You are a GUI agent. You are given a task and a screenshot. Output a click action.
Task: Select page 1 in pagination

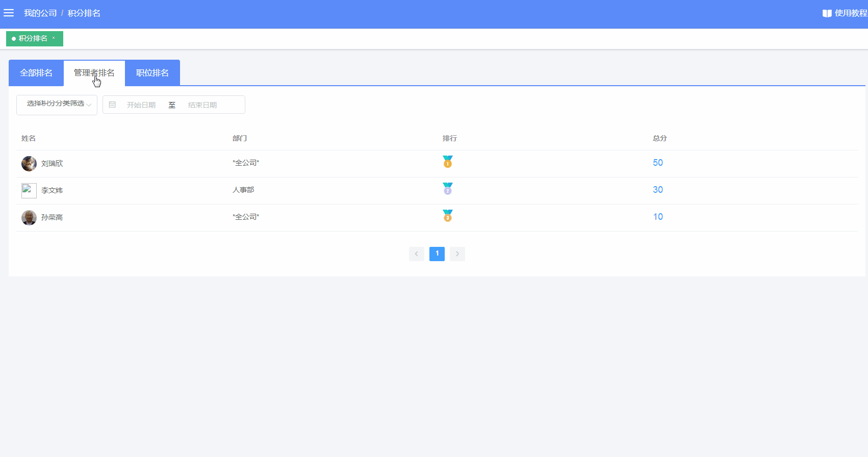click(x=437, y=254)
